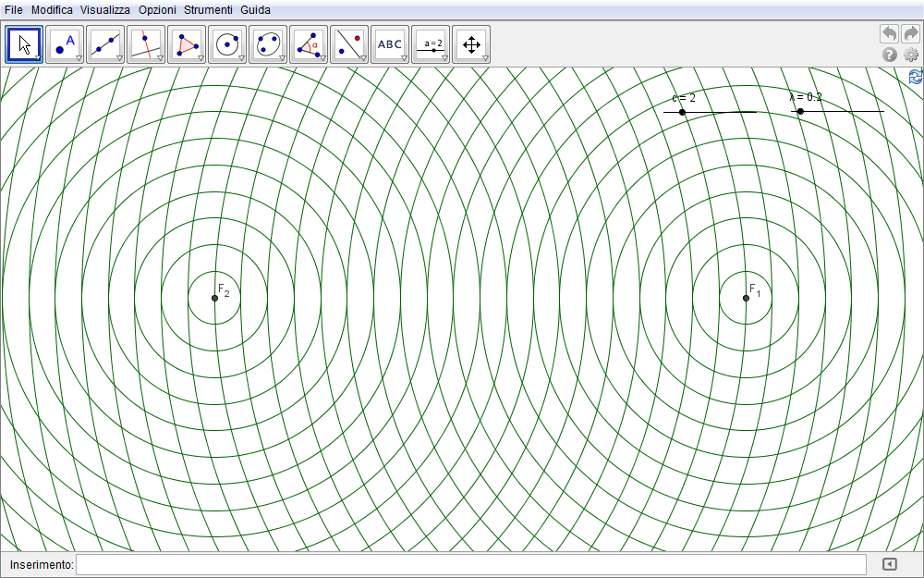Screen dimensions: 924x578
Task: Expand the Angle tool's small dropdown triangle
Action: tap(322, 58)
